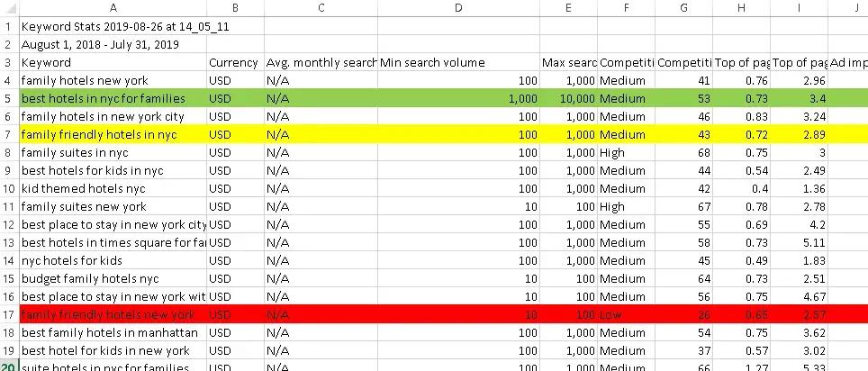
Task: Click N/A cell in row 9
Action: [x=321, y=170]
